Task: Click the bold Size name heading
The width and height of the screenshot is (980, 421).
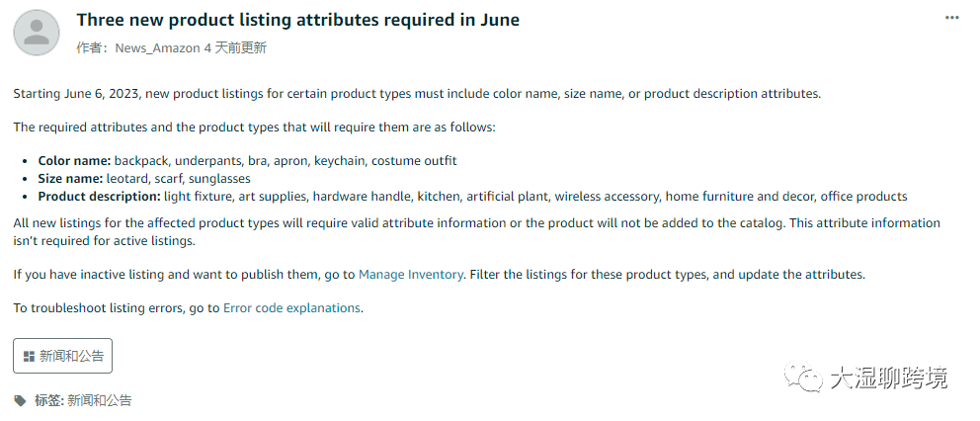Action: [x=69, y=178]
